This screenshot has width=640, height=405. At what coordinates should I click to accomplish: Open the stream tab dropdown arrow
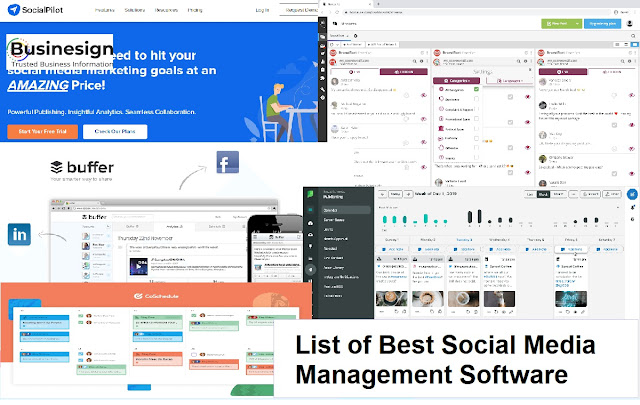tap(348, 36)
